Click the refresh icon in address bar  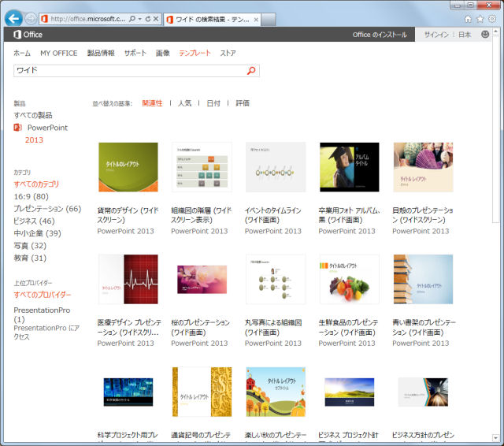point(148,19)
